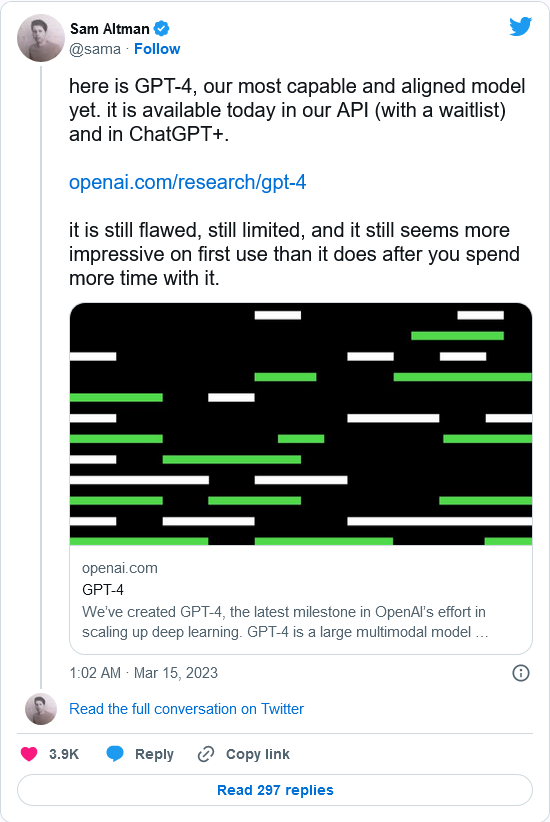
Task: Open Sam Altman's profile picture at top
Action: (x=41, y=38)
